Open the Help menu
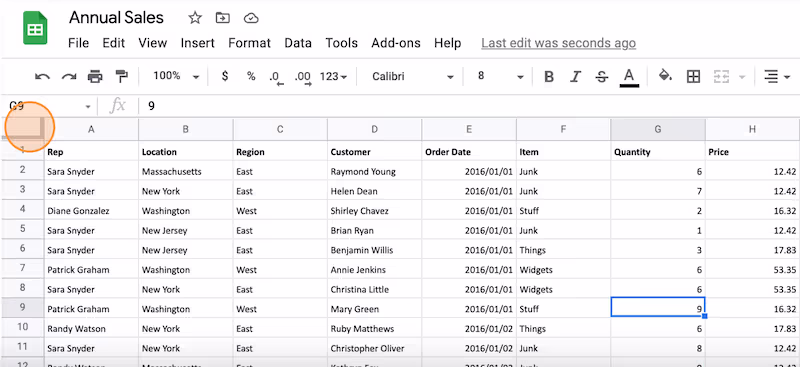This screenshot has width=800, height=367. pyautogui.click(x=447, y=43)
